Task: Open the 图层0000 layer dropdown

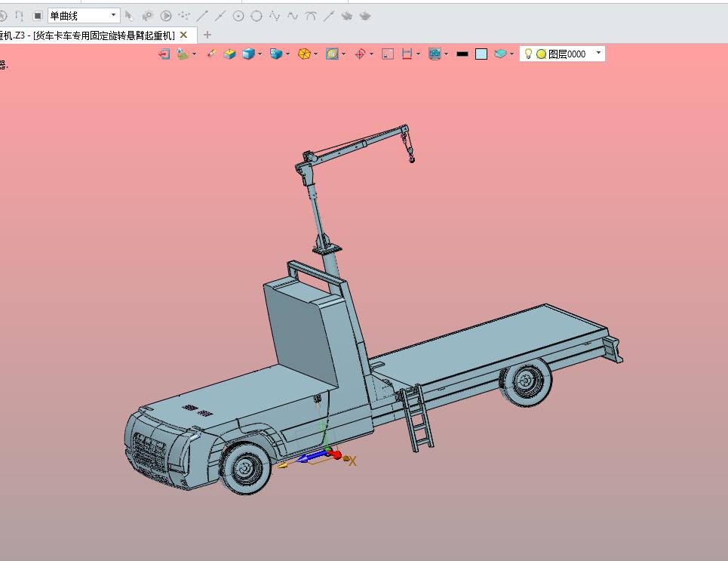Action: tap(598, 53)
